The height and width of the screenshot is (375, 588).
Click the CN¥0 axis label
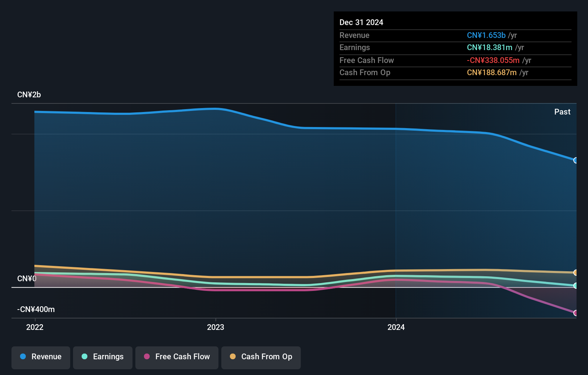27,278
